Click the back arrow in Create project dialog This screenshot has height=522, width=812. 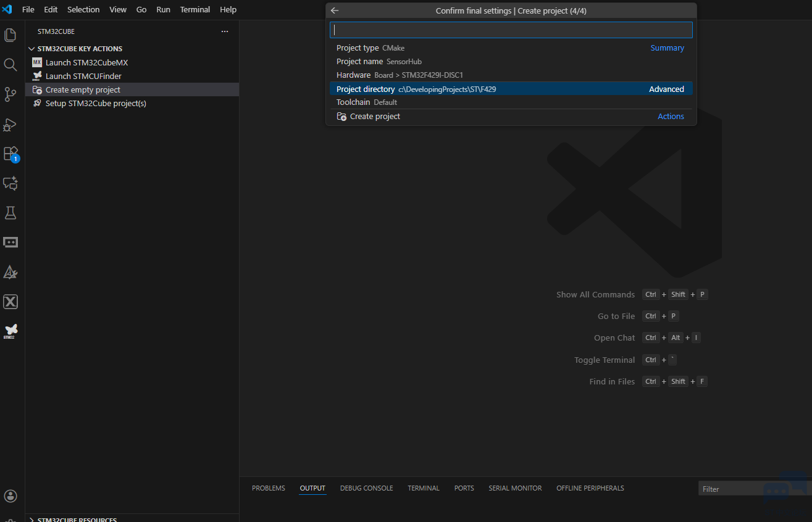click(335, 10)
